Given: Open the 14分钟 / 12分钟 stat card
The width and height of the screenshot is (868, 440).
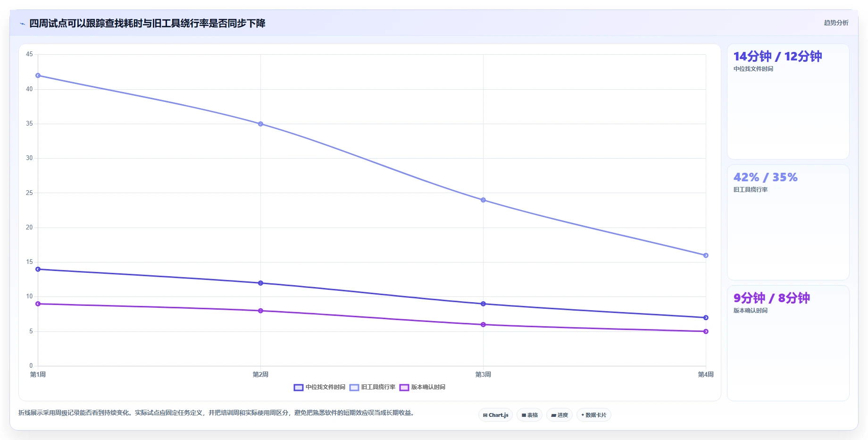Looking at the screenshot, I should click(788, 102).
